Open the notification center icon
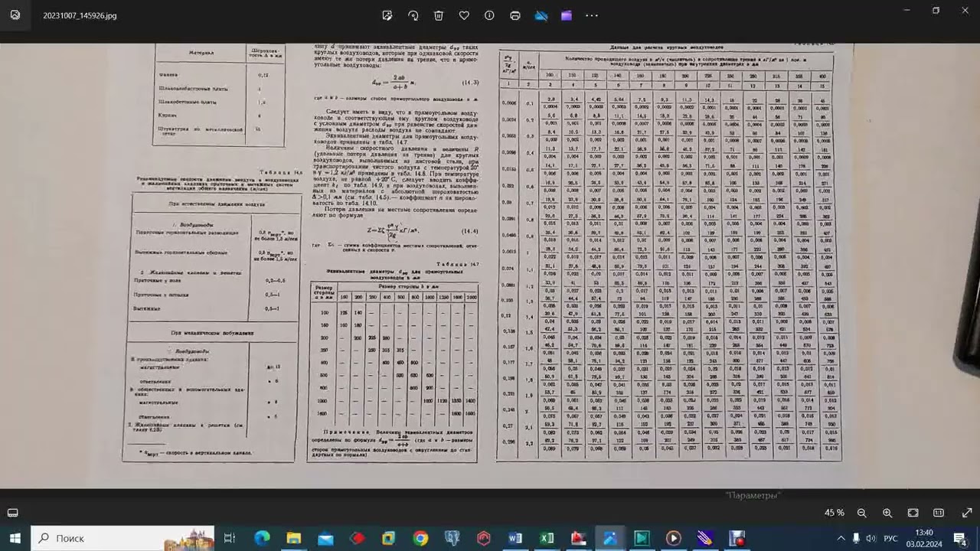980x551 pixels. tap(960, 538)
